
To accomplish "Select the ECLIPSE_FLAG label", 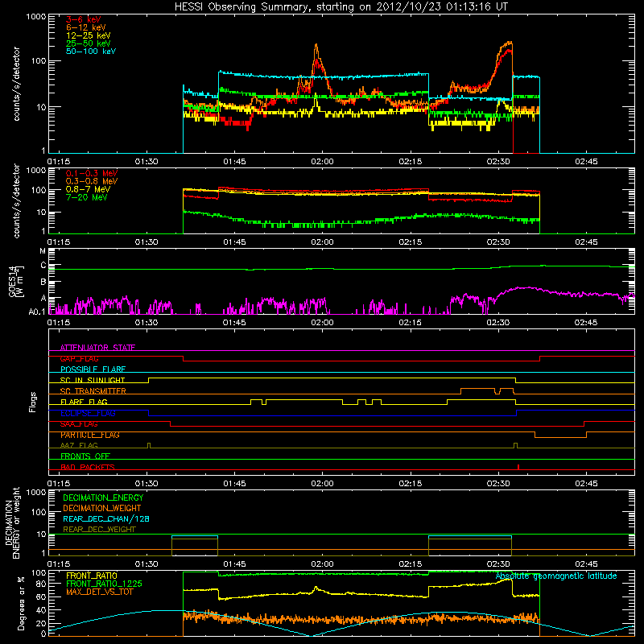I will click(x=88, y=413).
